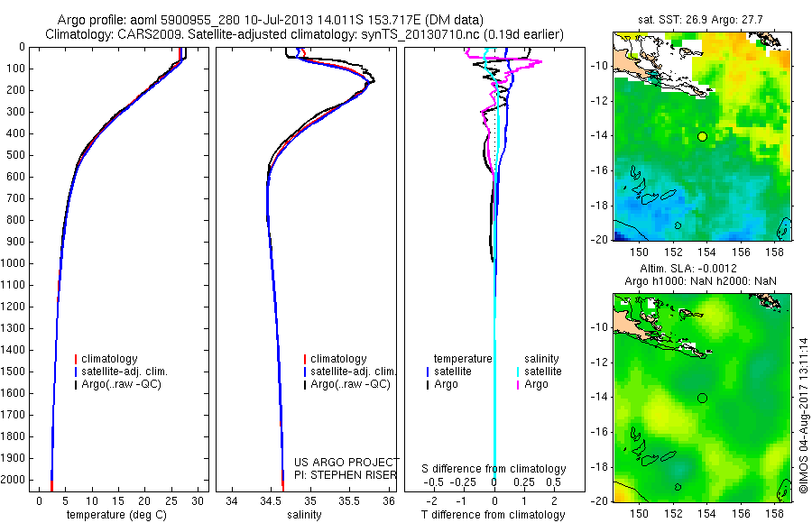Image resolution: width=812 pixels, height=523 pixels.
Task: Click blue satellite-adj. clim. marker in salinity legend
Action: (305, 372)
